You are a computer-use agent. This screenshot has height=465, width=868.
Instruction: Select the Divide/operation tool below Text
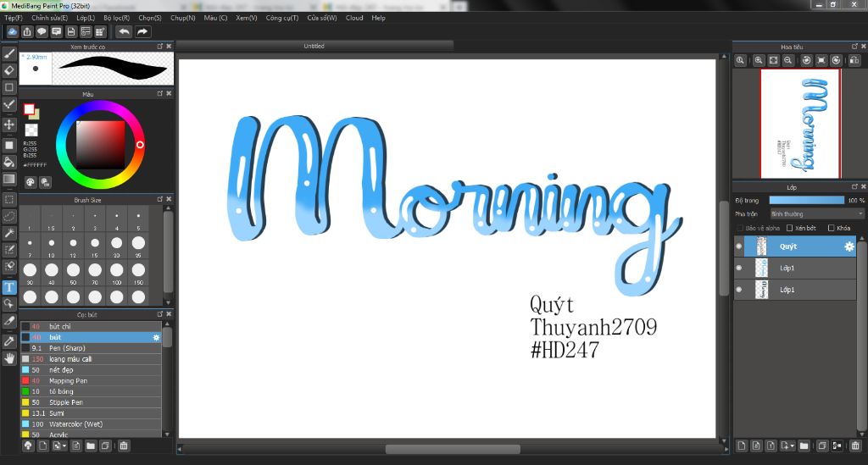(x=8, y=303)
